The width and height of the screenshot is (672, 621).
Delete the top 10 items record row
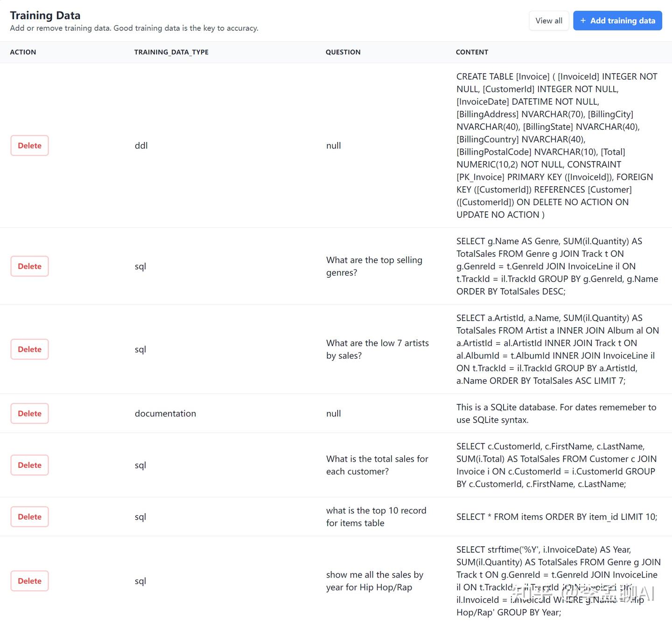(29, 517)
